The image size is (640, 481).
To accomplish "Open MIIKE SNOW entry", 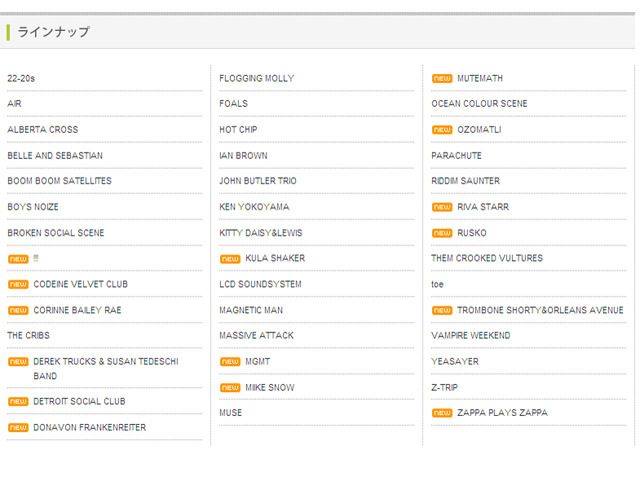I will click(270, 387).
